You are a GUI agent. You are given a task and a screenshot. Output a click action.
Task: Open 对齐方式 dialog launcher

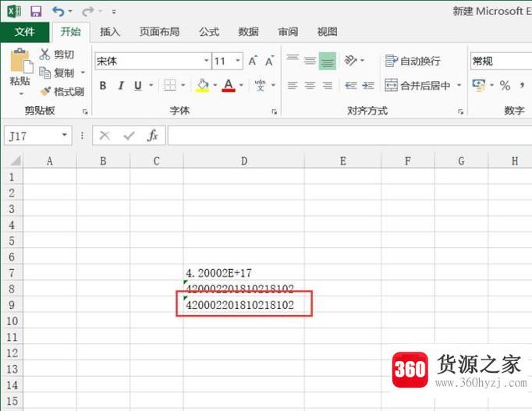coord(460,112)
